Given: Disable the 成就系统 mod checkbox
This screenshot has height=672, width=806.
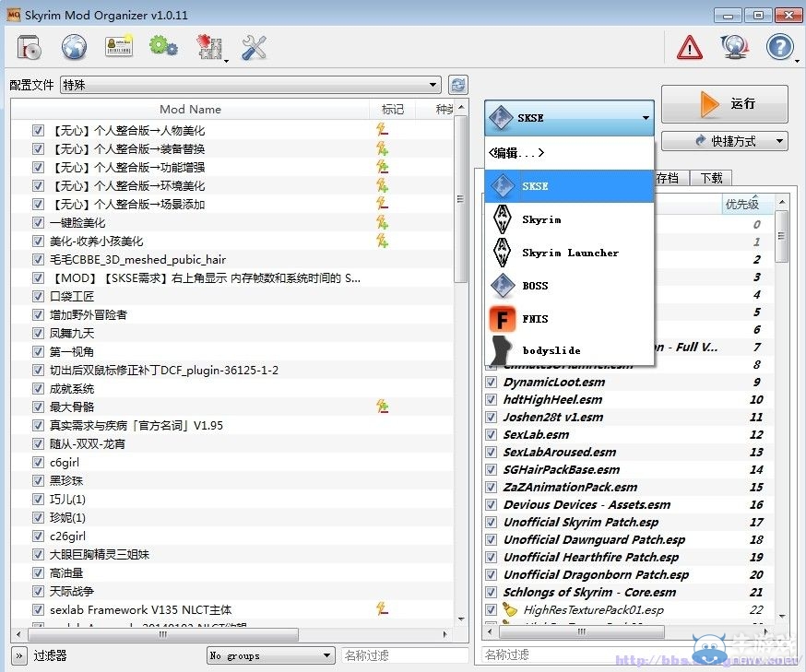Looking at the screenshot, I should pyautogui.click(x=38, y=388).
